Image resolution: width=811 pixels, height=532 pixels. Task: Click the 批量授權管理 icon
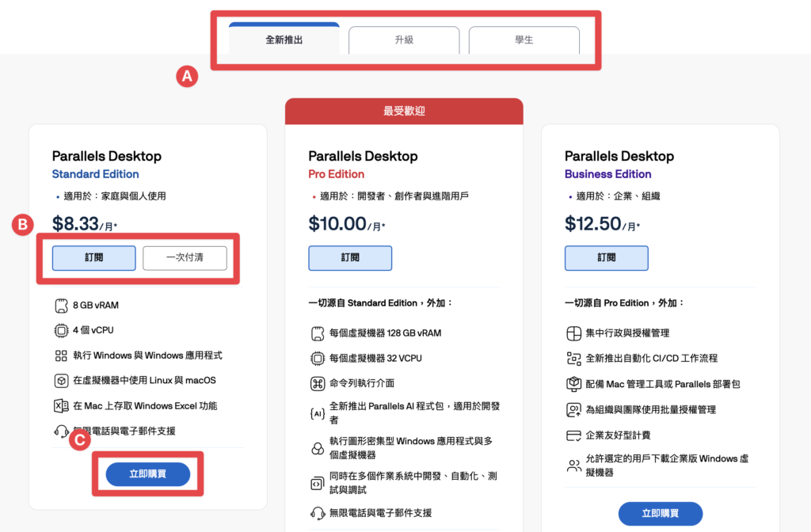(573, 410)
